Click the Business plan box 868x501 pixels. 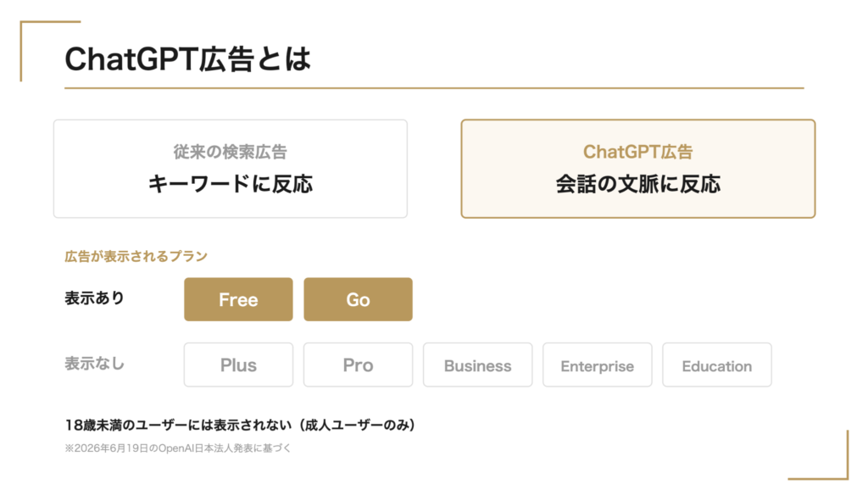tap(477, 365)
